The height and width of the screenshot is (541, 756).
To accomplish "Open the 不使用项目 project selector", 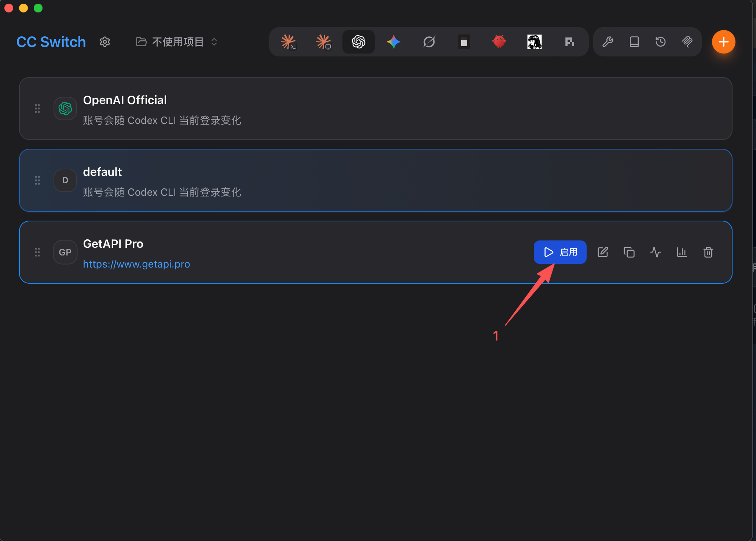I will tap(177, 42).
